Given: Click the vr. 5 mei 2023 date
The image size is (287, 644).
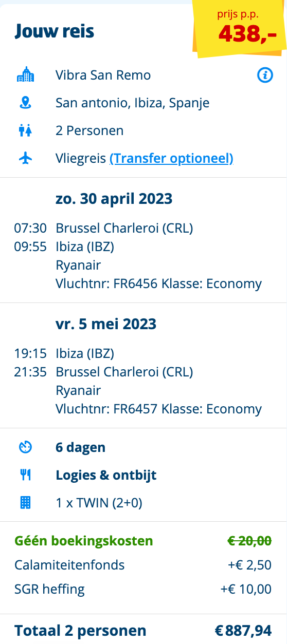Looking at the screenshot, I should 106,324.
